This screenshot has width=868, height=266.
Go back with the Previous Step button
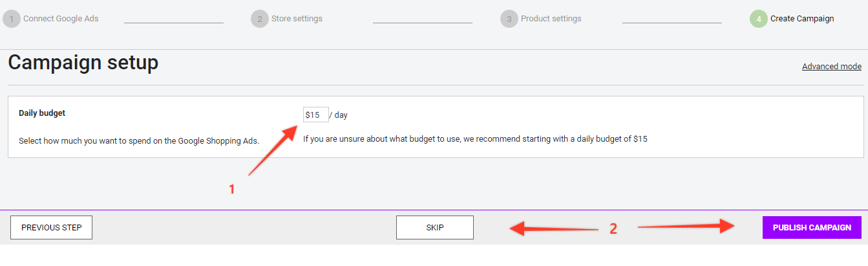click(x=52, y=228)
